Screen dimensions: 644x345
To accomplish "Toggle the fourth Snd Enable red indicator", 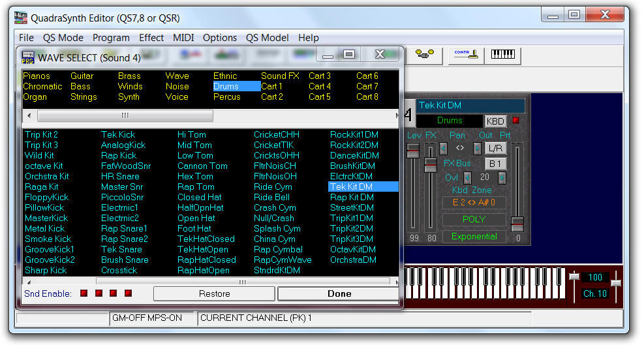I will (x=128, y=293).
